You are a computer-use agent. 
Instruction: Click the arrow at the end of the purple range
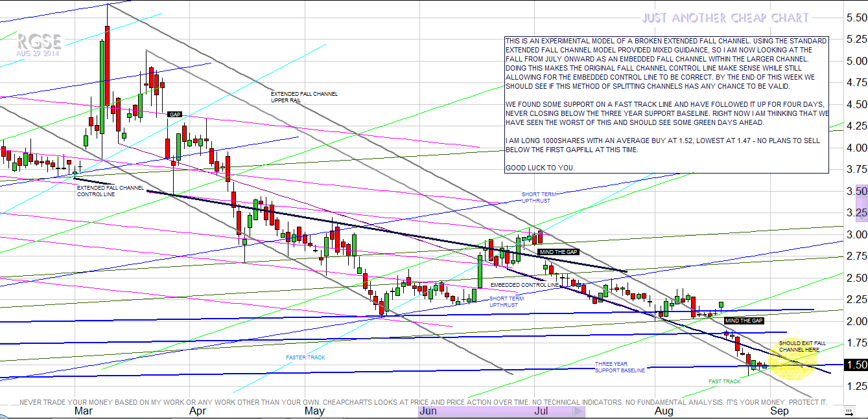(x=580, y=411)
